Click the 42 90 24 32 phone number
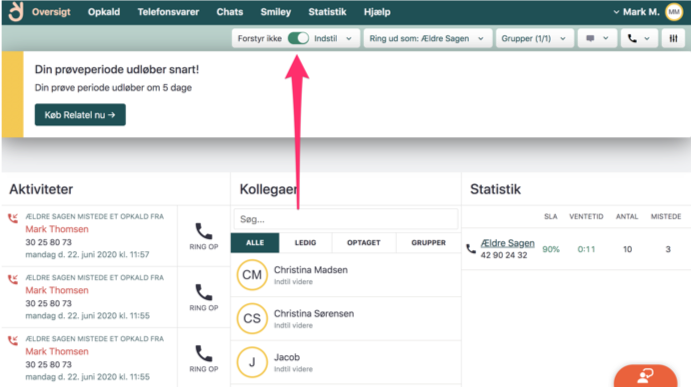 504,255
